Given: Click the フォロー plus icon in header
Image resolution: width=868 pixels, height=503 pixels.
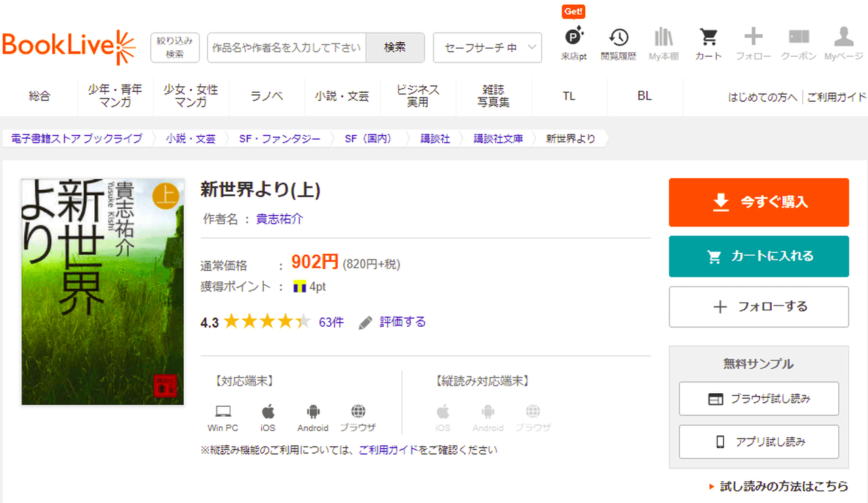Looking at the screenshot, I should point(753,44).
